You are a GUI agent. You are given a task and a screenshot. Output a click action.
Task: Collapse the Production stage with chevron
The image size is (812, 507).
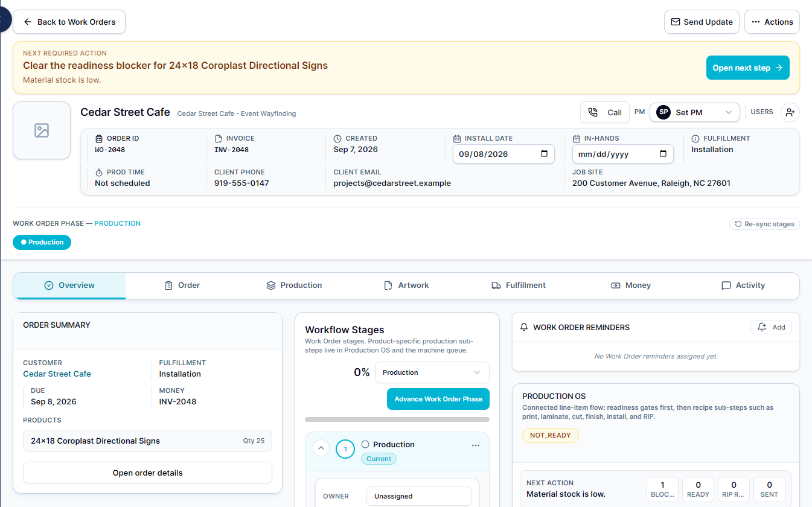click(322, 448)
